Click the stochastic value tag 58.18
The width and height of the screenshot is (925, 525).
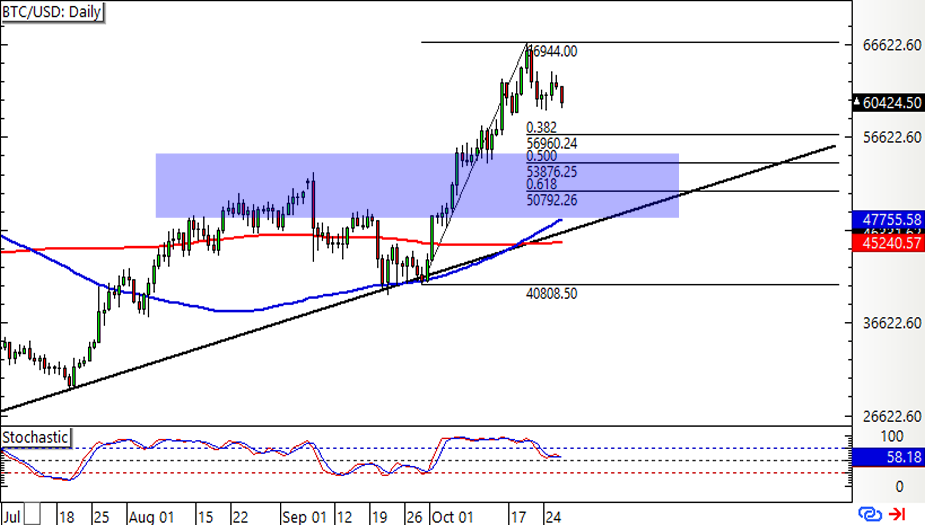pyautogui.click(x=888, y=457)
